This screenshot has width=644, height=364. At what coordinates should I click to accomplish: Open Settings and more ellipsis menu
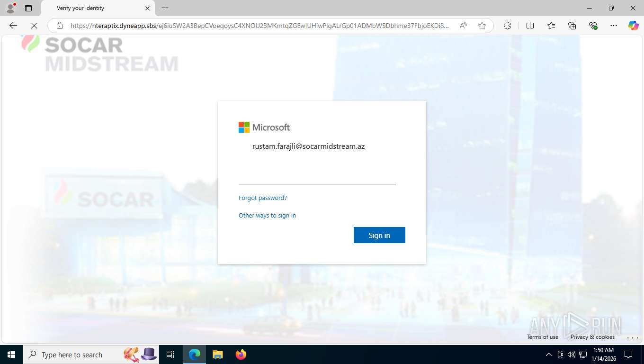614,26
